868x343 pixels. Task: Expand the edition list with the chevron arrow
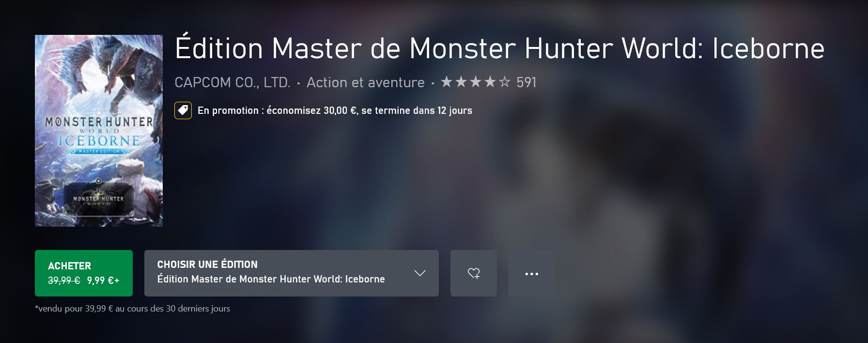click(x=420, y=273)
